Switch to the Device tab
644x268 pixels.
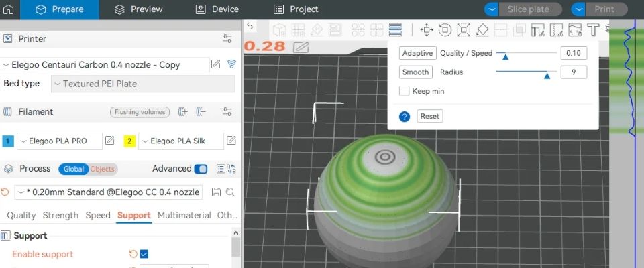coord(217,9)
